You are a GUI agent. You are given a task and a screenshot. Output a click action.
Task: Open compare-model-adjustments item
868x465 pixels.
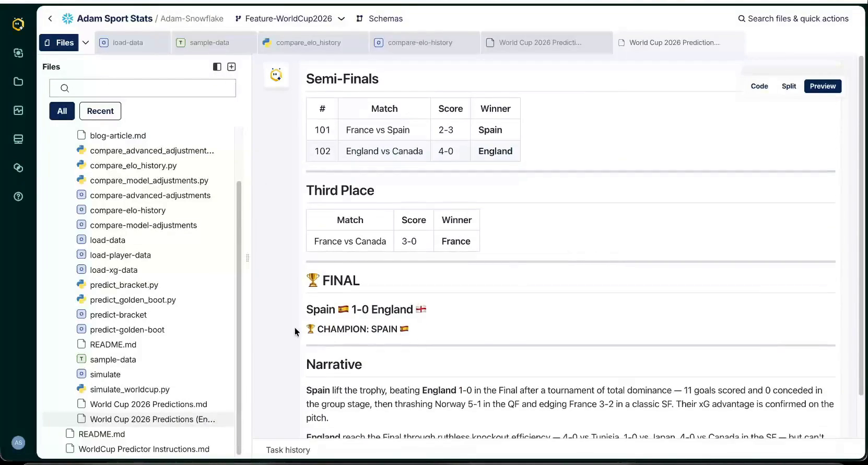(143, 225)
